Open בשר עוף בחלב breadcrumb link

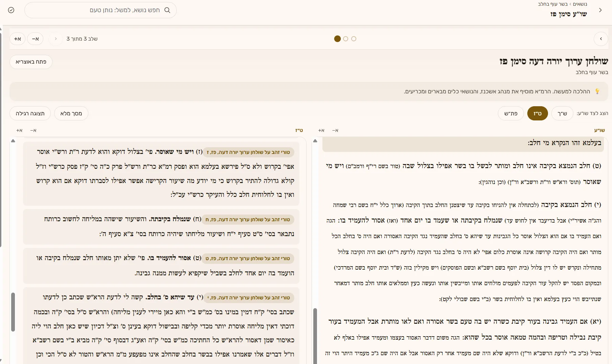click(x=553, y=4)
